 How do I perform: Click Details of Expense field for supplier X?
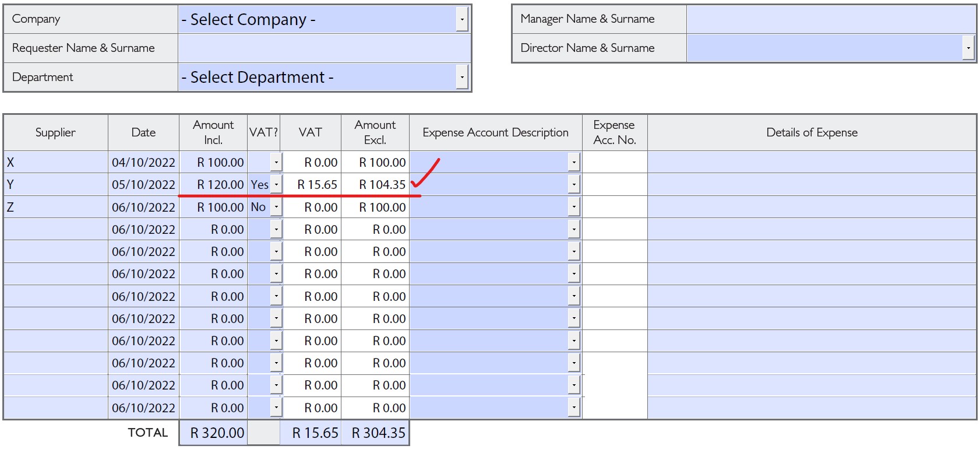(812, 162)
